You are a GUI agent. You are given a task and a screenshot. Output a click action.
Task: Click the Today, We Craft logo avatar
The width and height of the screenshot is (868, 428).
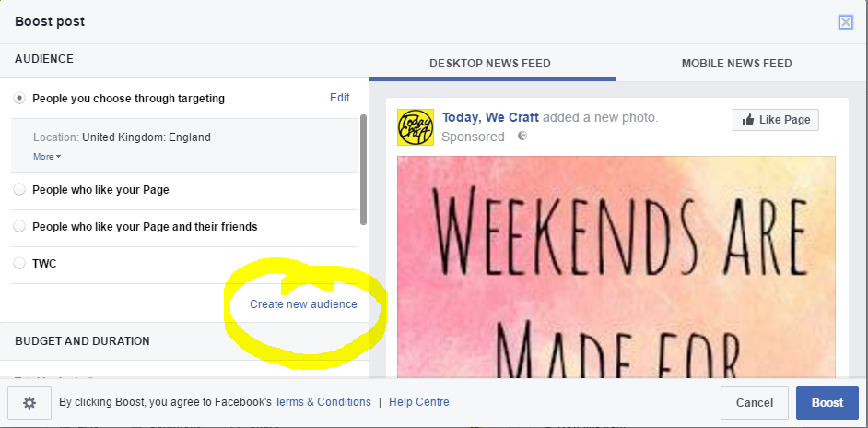coord(416,127)
